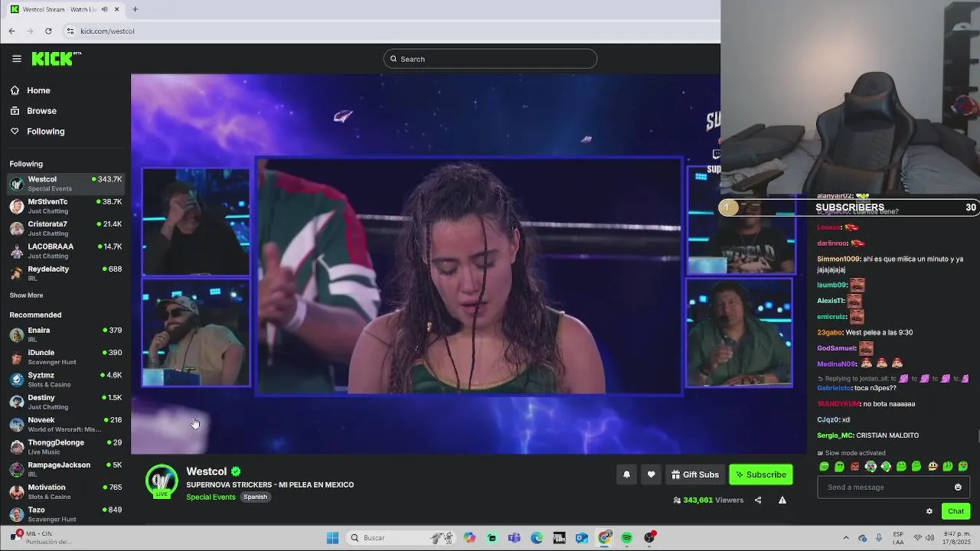Go back in the browser

11,31
